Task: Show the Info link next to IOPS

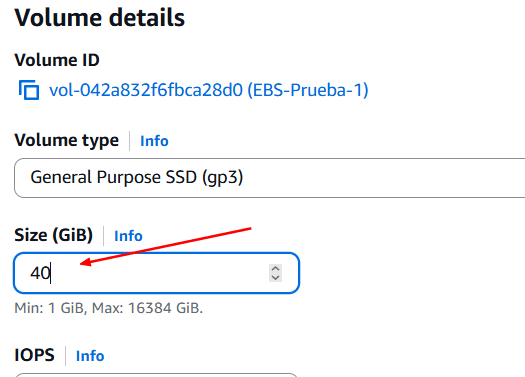Action: pos(90,356)
